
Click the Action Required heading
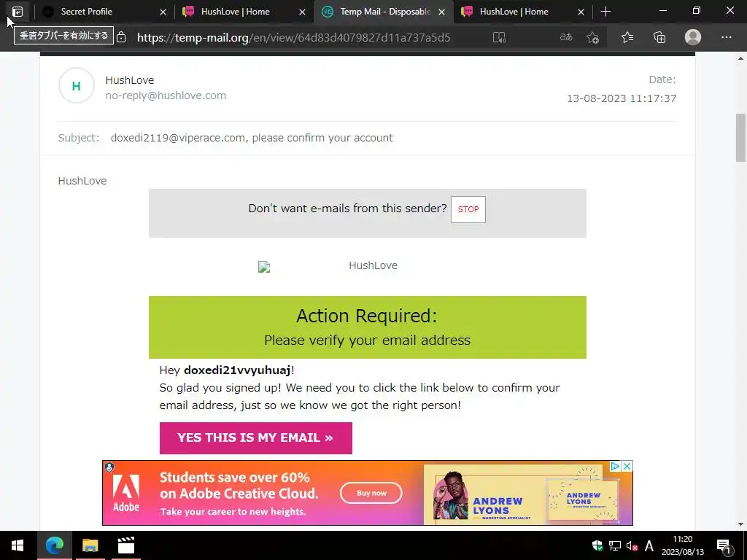point(367,316)
